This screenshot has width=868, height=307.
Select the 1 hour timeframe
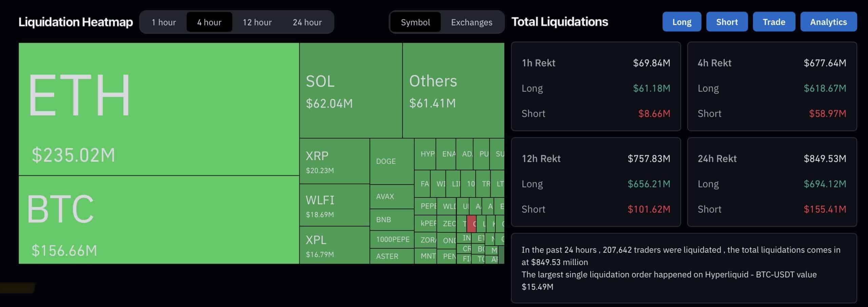(163, 22)
